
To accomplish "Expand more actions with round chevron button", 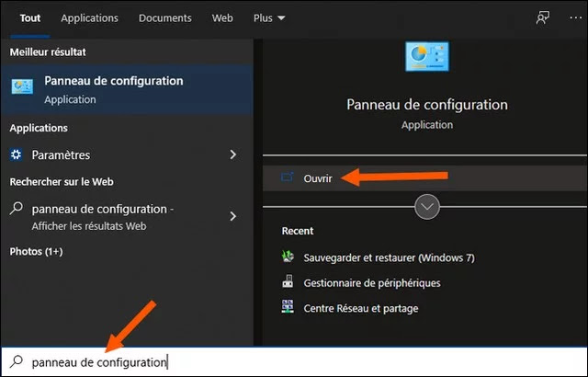I will pos(427,207).
